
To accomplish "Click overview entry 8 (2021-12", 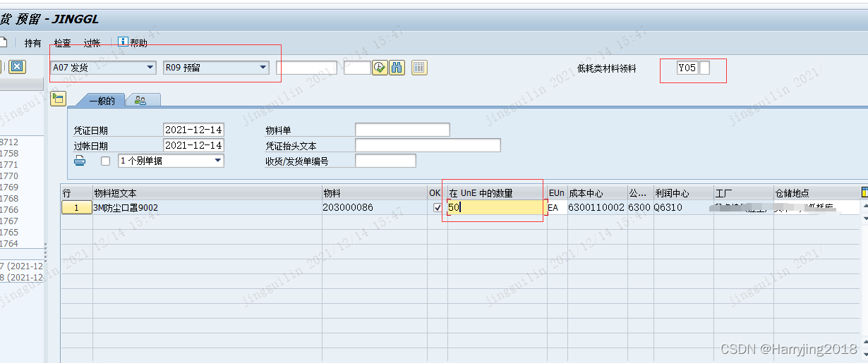I will pos(21,278).
